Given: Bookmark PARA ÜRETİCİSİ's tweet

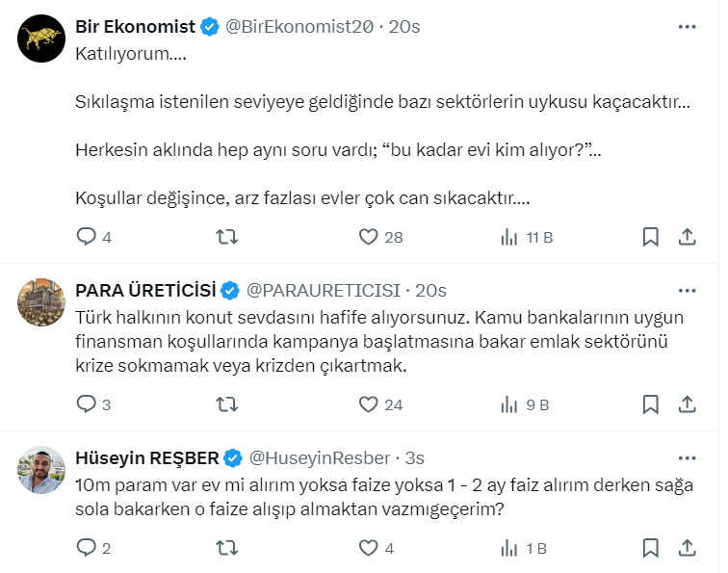Looking at the screenshot, I should (x=650, y=404).
